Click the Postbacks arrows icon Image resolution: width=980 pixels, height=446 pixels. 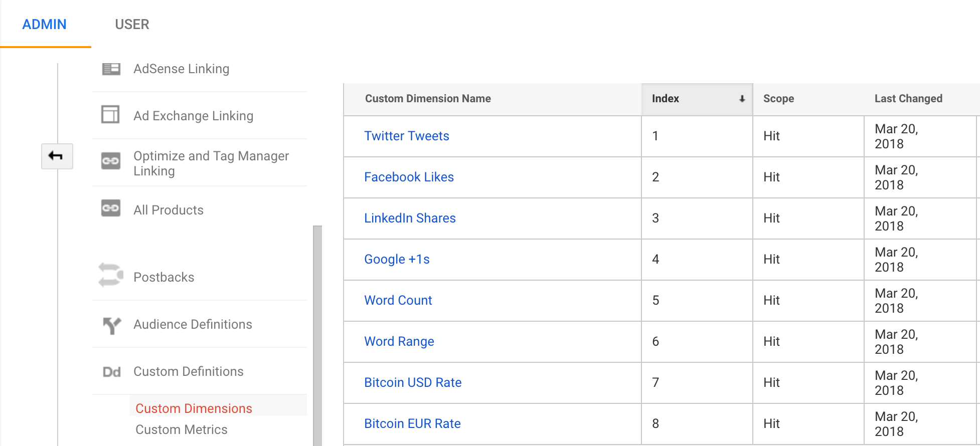click(x=111, y=275)
